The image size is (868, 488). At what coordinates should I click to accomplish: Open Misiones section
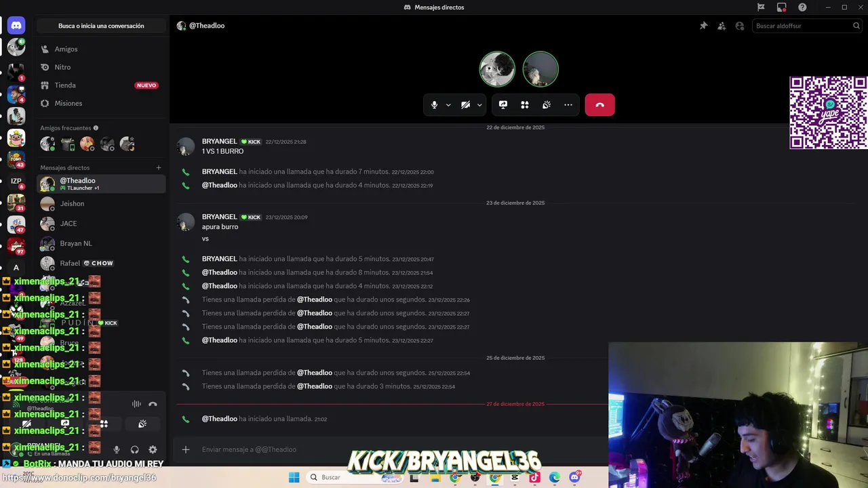point(101,103)
